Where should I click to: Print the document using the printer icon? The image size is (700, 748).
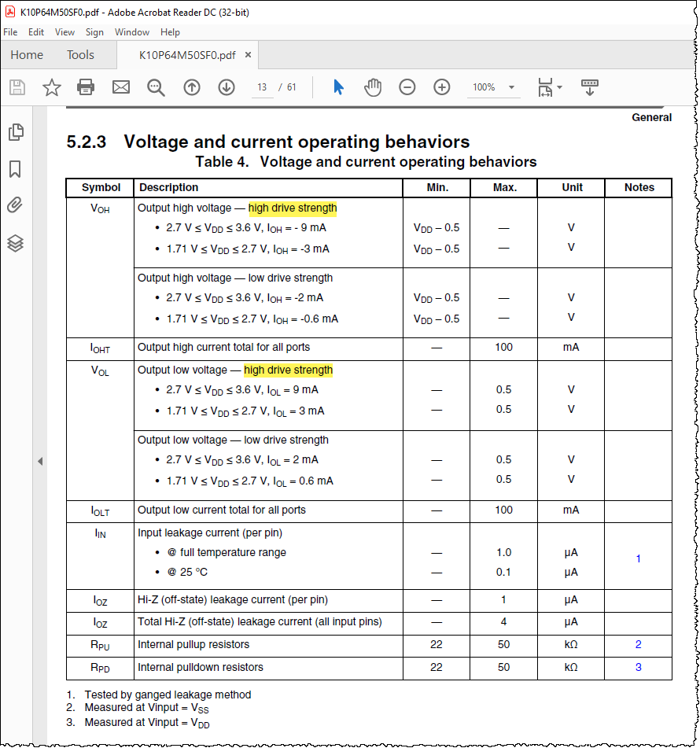84,87
